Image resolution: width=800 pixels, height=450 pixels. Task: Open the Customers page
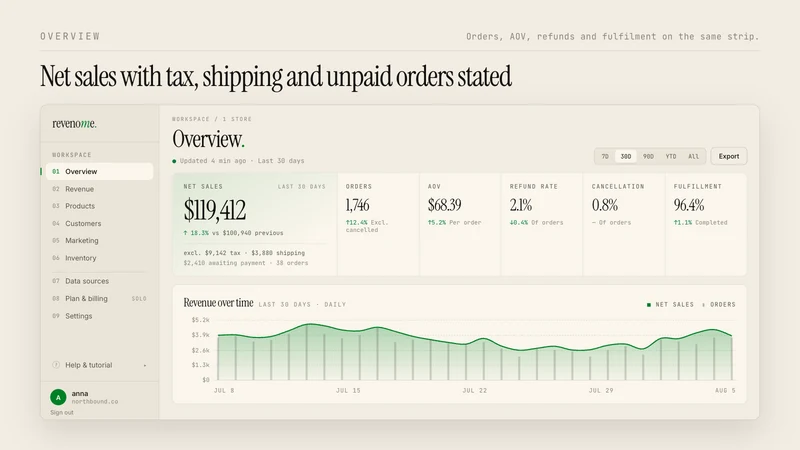99,223
